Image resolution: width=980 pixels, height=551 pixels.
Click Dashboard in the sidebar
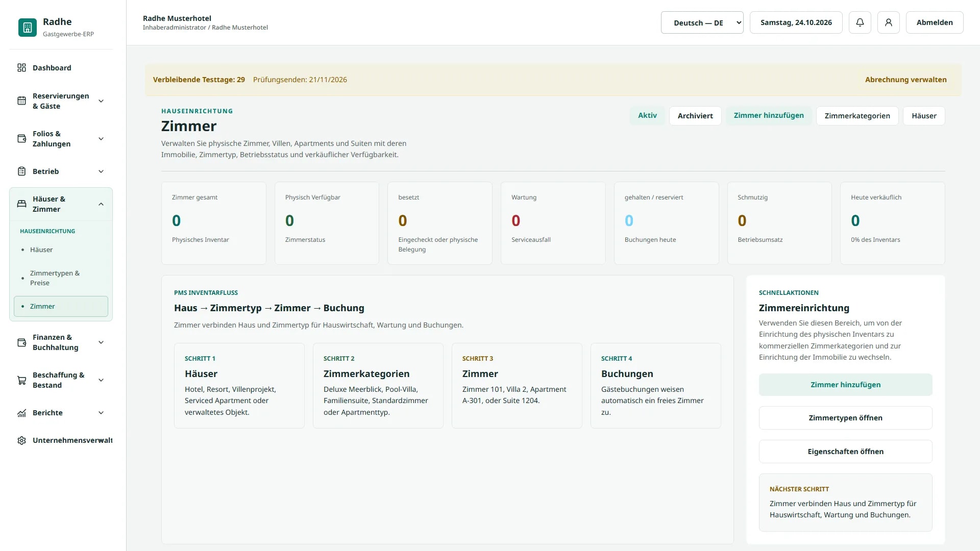click(61, 68)
